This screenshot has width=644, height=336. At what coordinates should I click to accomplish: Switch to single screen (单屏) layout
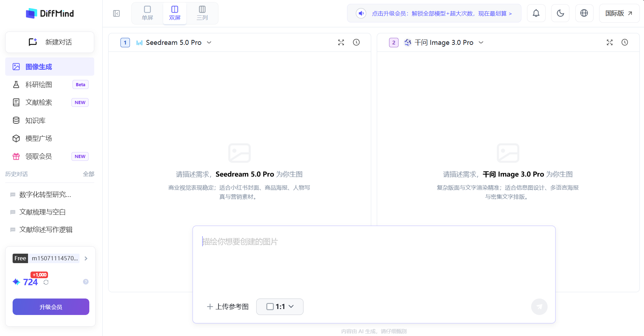pyautogui.click(x=147, y=13)
